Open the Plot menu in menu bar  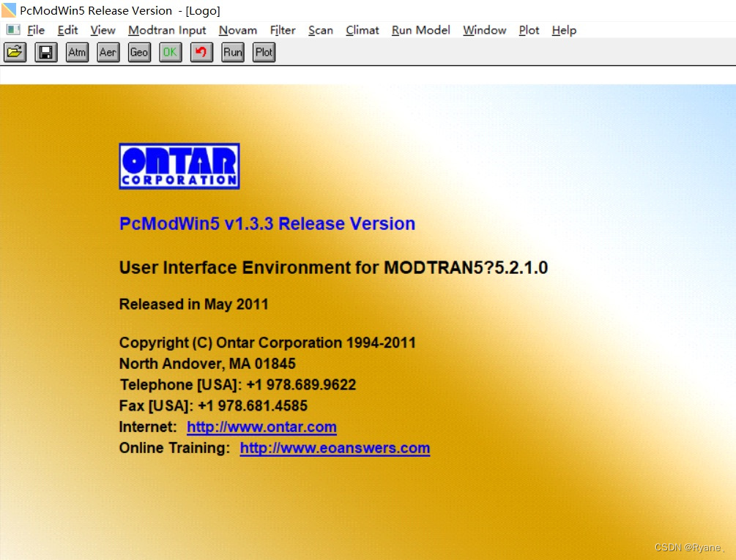pos(529,31)
